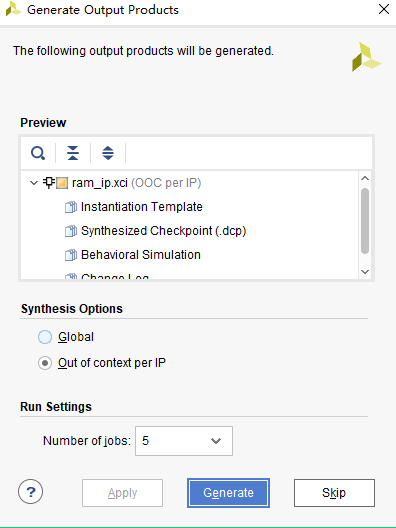The width and height of the screenshot is (396, 528).
Task: Expand all items in Preview tree
Action: coord(108,153)
